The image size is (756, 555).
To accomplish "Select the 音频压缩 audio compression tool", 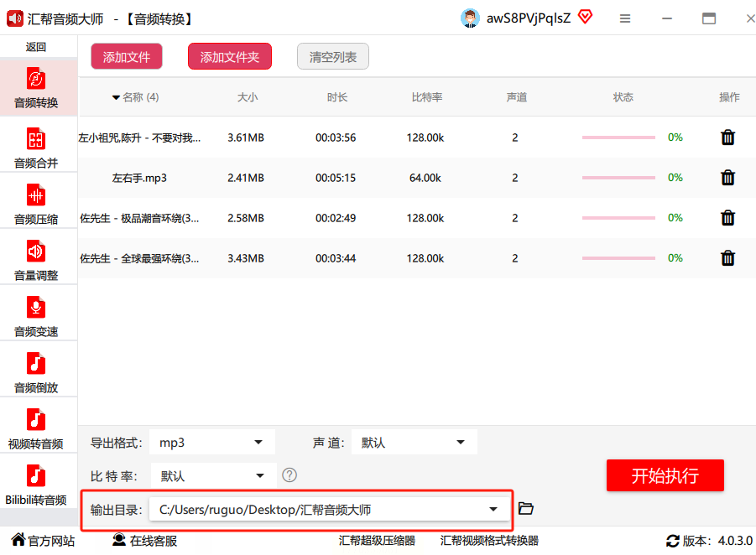I will click(x=36, y=204).
